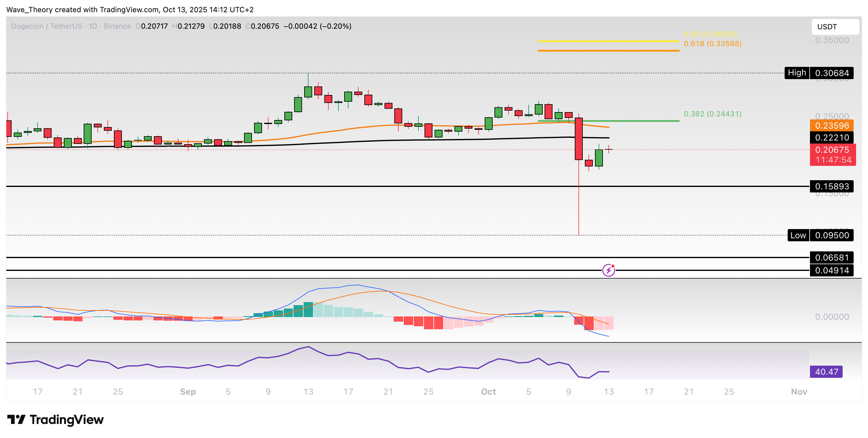Select the High 0.30684 price label
Image resolution: width=868 pixels, height=438 pixels.
point(819,73)
